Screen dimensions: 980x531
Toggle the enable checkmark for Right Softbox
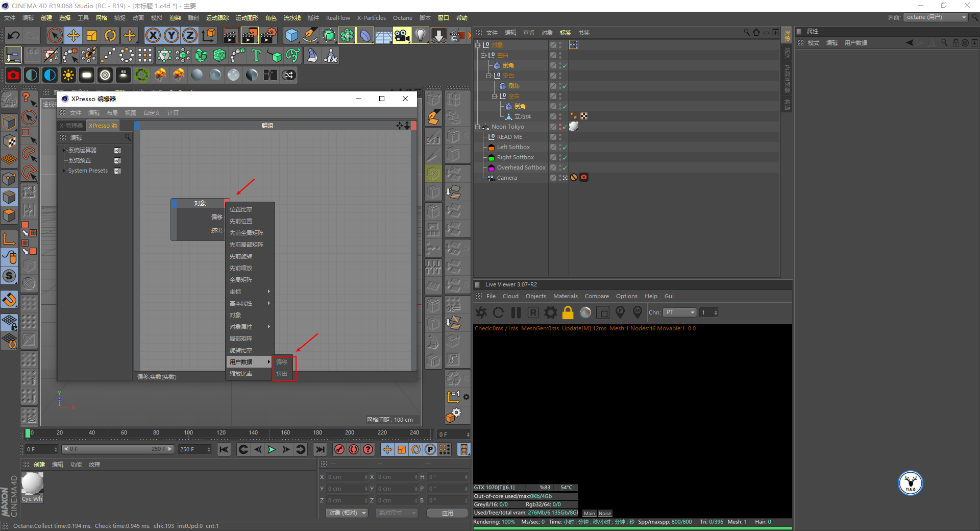coord(565,157)
